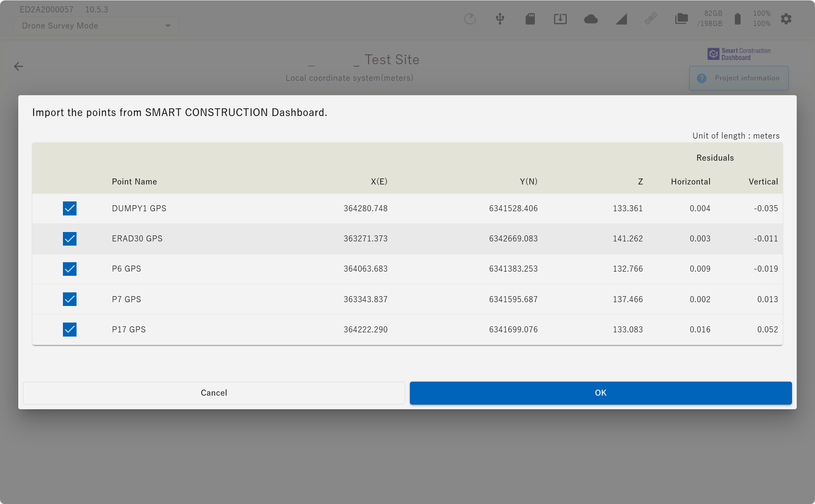This screenshot has width=815, height=504.
Task: Click Z value 137.466
Action: click(628, 299)
